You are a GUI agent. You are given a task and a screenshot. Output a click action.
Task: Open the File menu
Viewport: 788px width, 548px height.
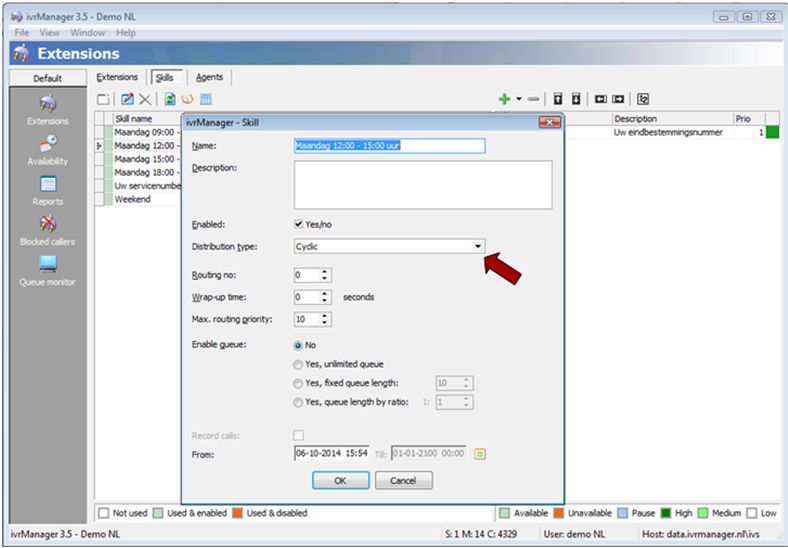coord(22,33)
